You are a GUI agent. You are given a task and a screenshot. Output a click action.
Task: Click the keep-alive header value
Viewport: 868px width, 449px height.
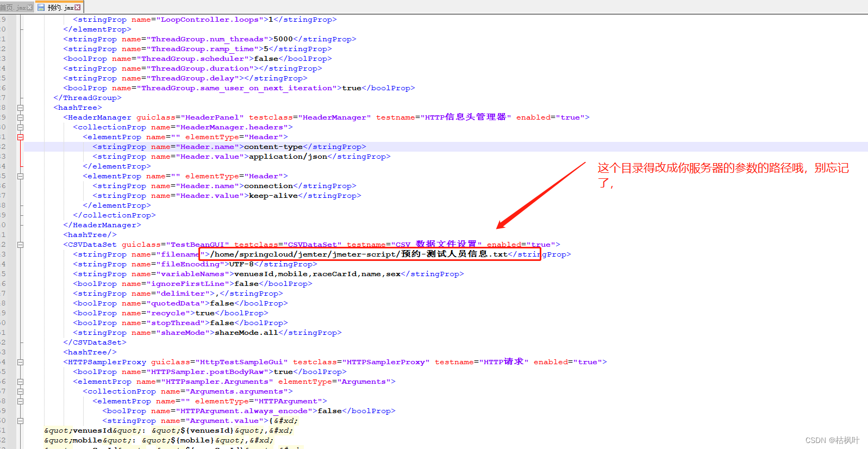click(x=273, y=196)
